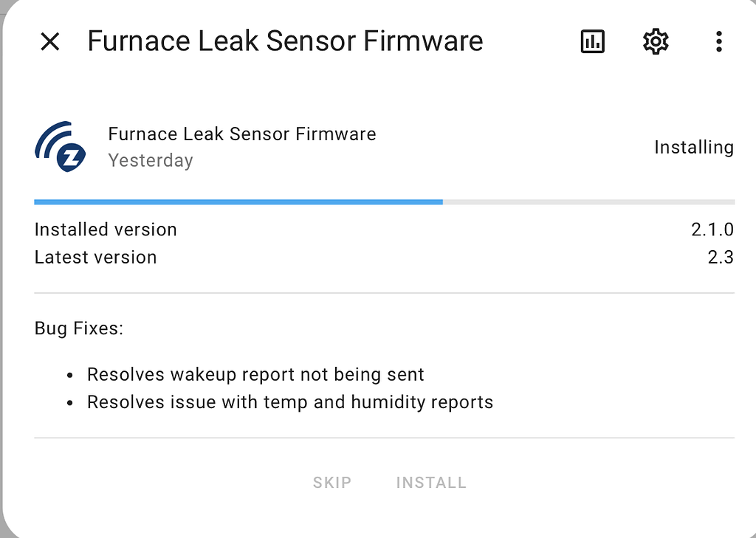This screenshot has height=538, width=756.
Task: Open the entity settings gear icon
Action: 655,41
